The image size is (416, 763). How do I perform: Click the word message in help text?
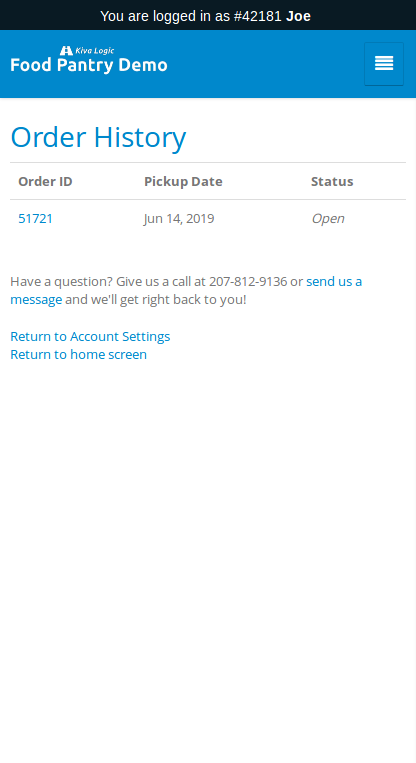pyautogui.click(x=36, y=299)
